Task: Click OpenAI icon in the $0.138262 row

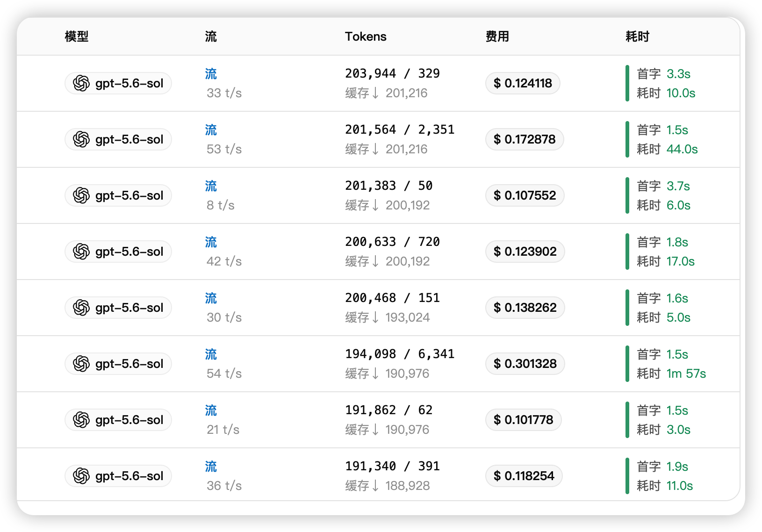Action: point(81,308)
